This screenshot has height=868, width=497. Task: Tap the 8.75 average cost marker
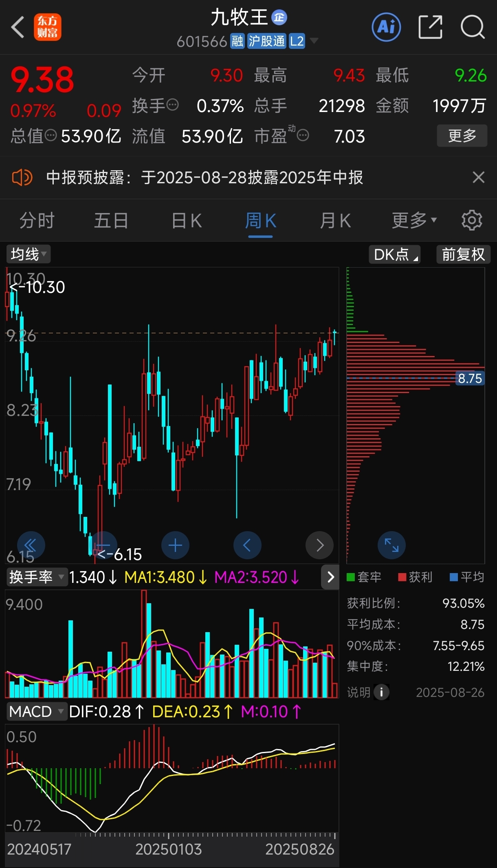pyautogui.click(x=470, y=378)
